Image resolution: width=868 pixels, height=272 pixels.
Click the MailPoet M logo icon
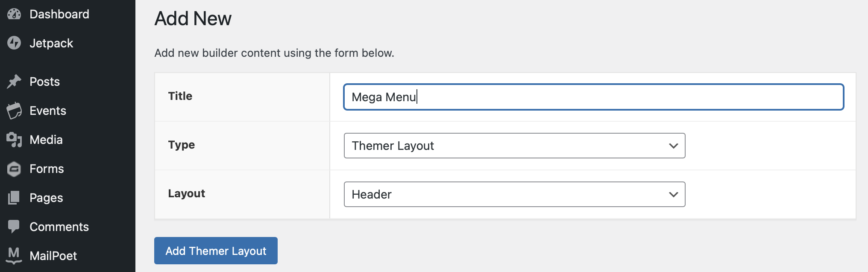(x=14, y=255)
